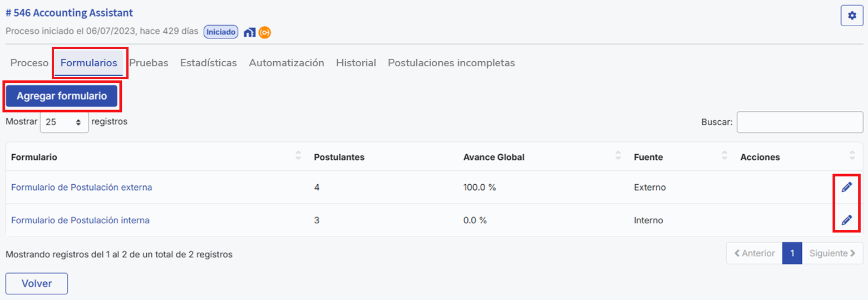Sort the table by Formulario column
This screenshot has height=300, width=868.
pyautogui.click(x=298, y=156)
